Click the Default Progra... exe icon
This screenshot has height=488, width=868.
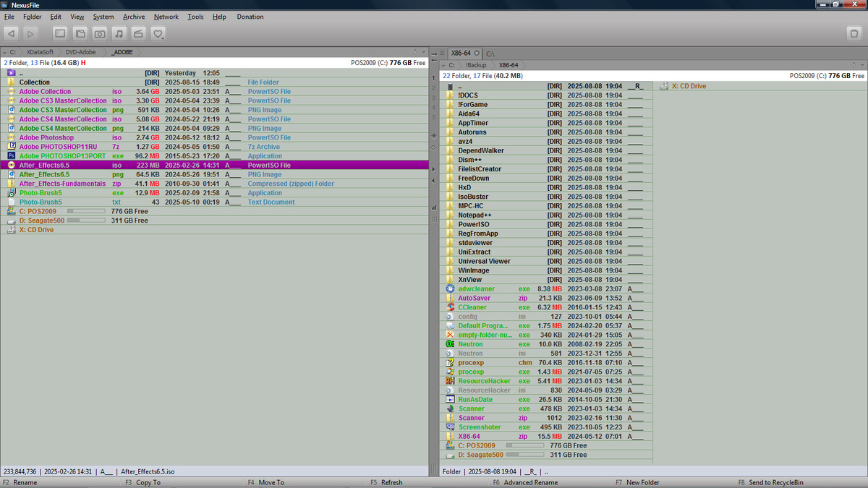450,326
